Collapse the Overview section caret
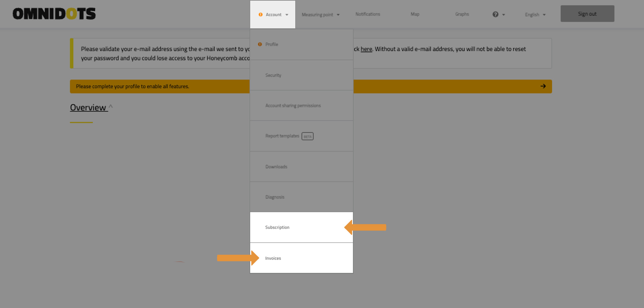This screenshot has height=308, width=644. (111, 107)
